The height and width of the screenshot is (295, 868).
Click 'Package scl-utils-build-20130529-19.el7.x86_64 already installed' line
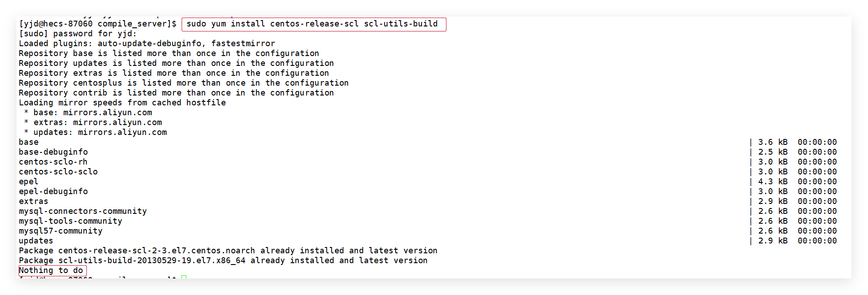click(x=223, y=260)
